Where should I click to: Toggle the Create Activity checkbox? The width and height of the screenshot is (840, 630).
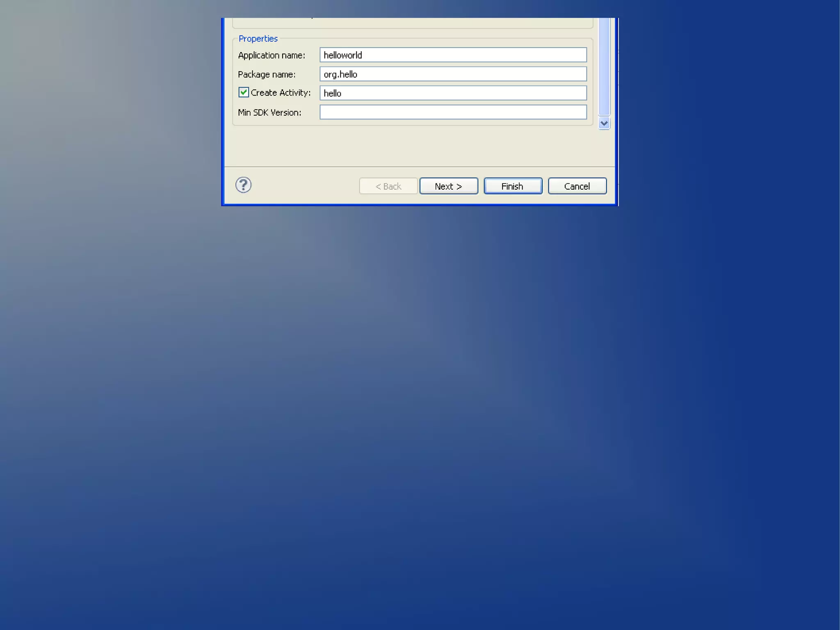point(244,92)
